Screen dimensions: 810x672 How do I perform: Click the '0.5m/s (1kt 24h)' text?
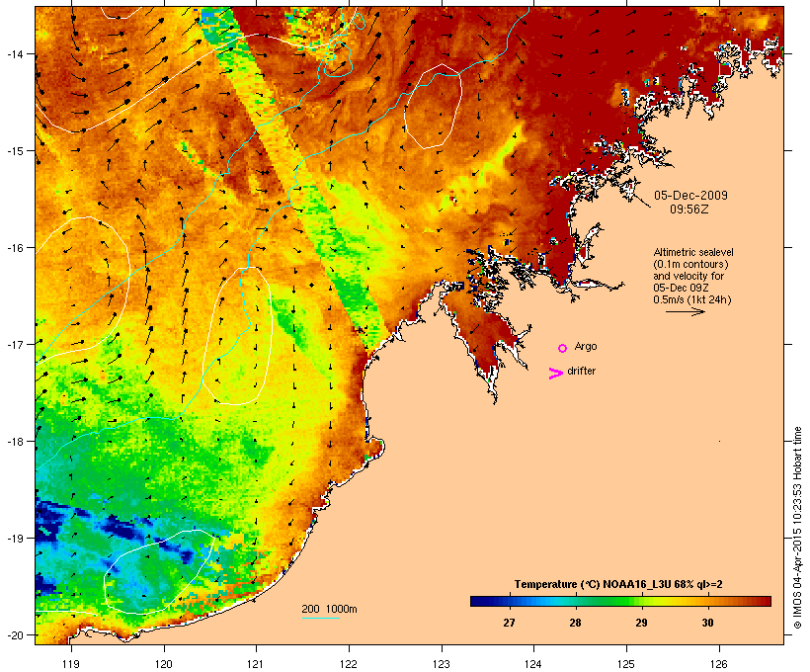(x=692, y=299)
